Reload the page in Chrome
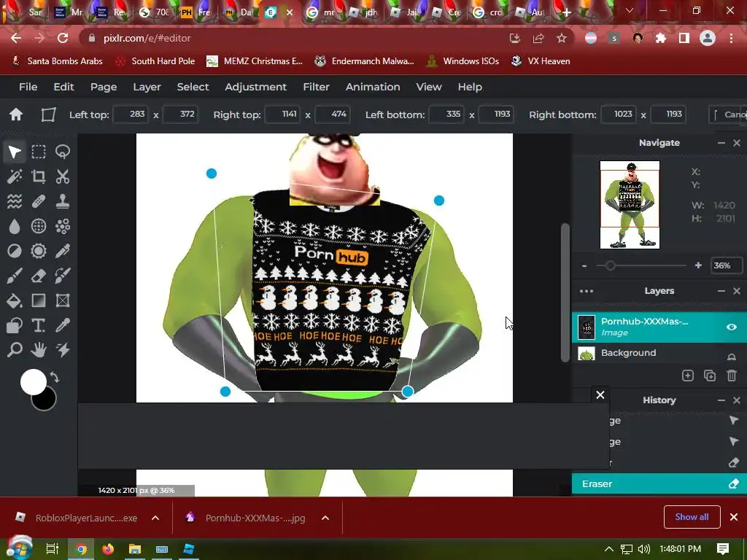This screenshot has width=747, height=560. pos(63,38)
